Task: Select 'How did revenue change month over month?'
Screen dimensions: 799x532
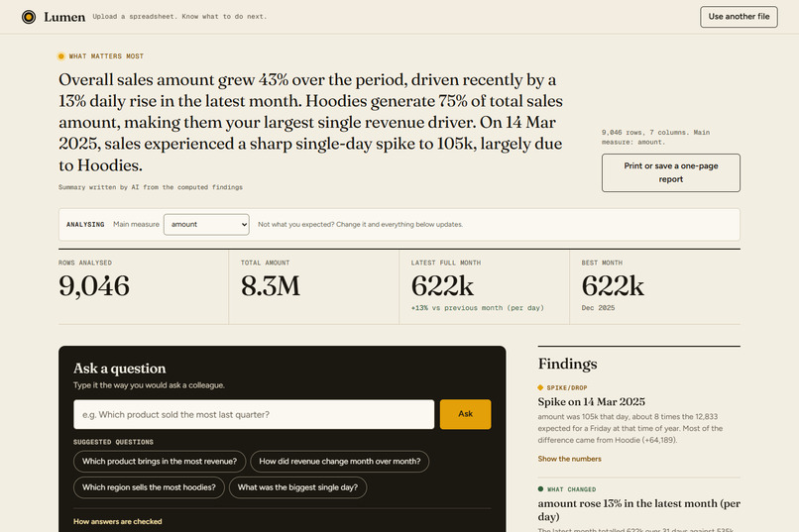Action: coord(339,462)
